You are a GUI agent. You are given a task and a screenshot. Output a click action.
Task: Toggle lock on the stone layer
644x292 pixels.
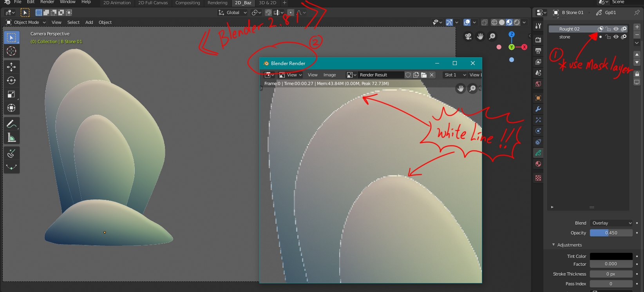608,37
